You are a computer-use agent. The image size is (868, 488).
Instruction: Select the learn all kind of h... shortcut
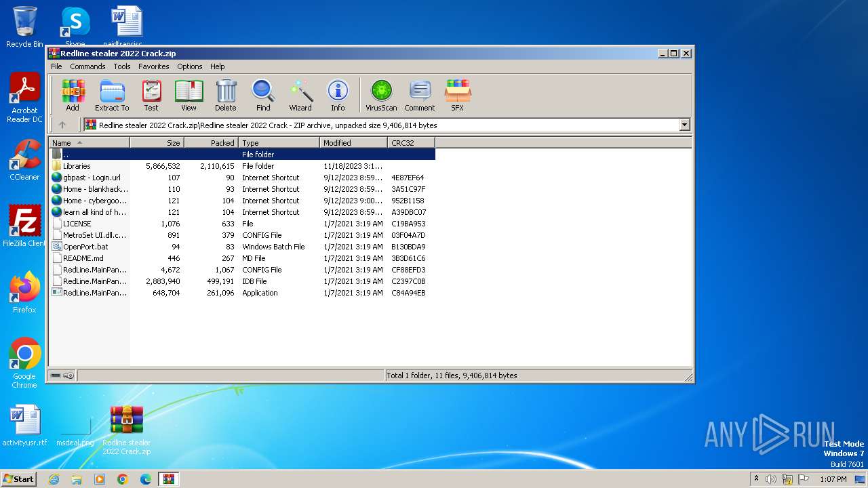click(242, 212)
